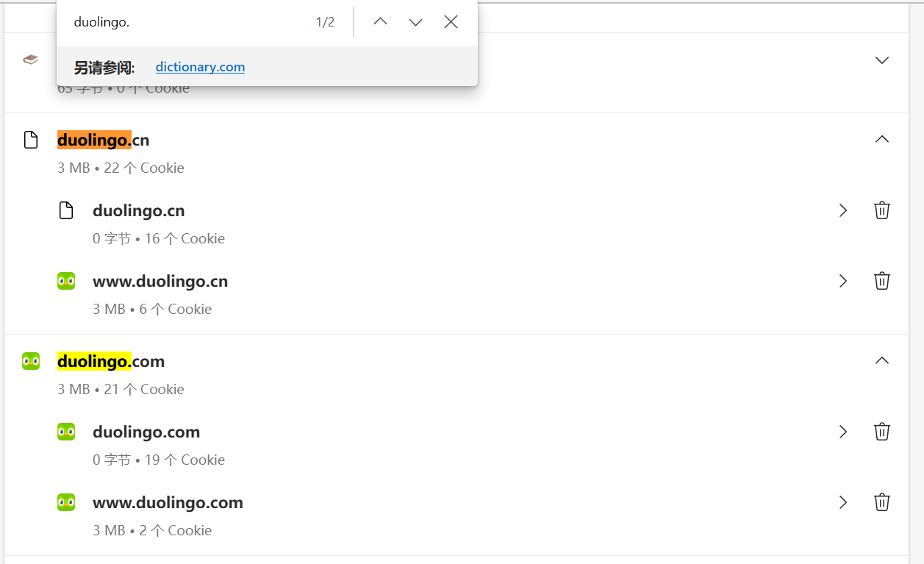Click owl icon beside duolingo.com sub-entry
Viewport: 924px width, 564px height.
pyautogui.click(x=66, y=432)
